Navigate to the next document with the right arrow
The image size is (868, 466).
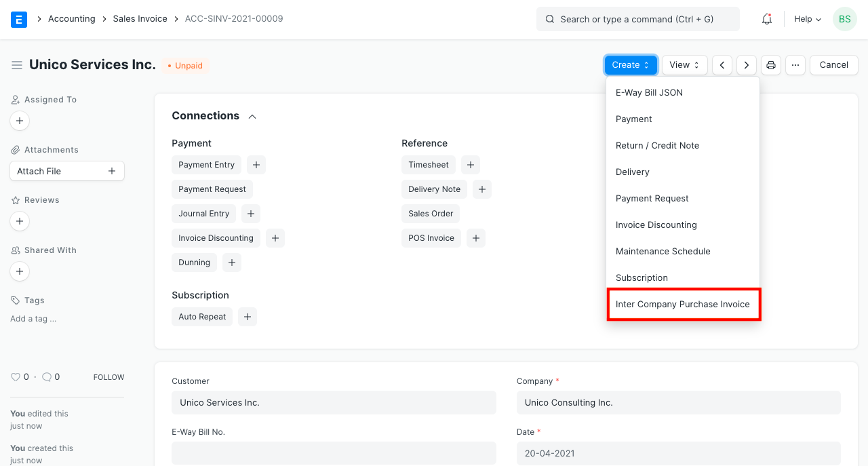[x=746, y=64]
